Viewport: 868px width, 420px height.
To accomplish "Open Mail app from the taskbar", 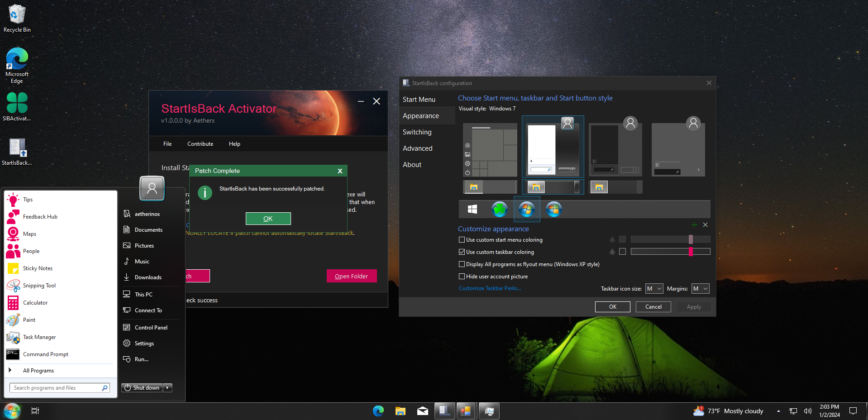I will point(423,411).
